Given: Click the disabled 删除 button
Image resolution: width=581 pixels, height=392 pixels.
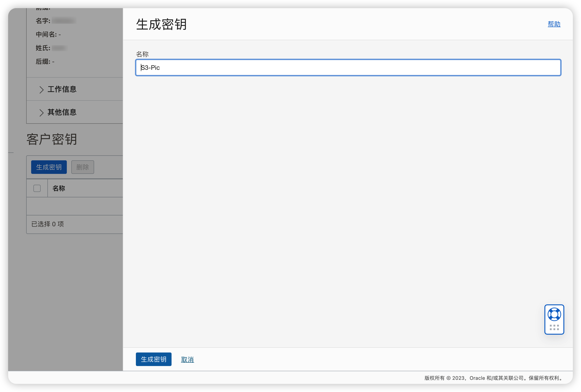Looking at the screenshot, I should [82, 167].
